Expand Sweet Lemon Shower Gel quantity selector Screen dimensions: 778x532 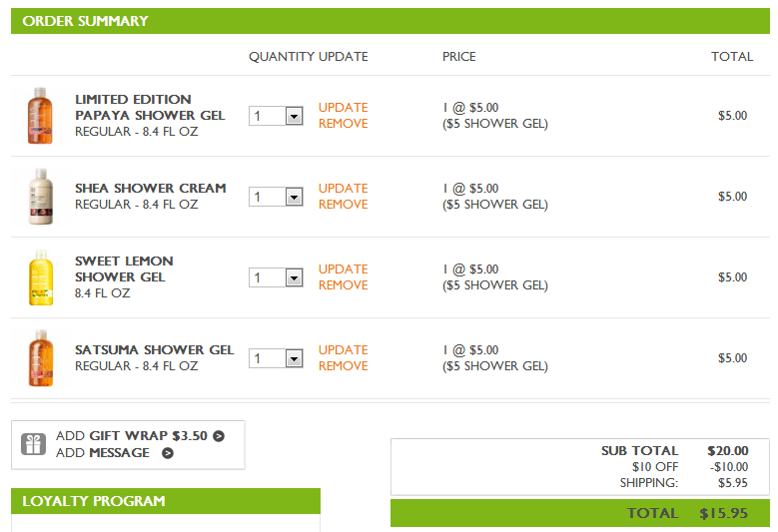click(x=294, y=278)
